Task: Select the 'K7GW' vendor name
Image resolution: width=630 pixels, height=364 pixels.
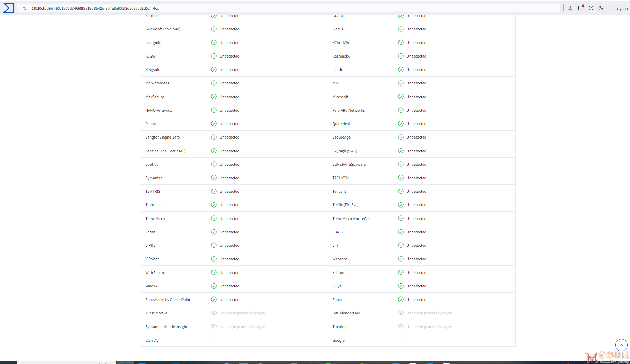Action: [x=150, y=56]
